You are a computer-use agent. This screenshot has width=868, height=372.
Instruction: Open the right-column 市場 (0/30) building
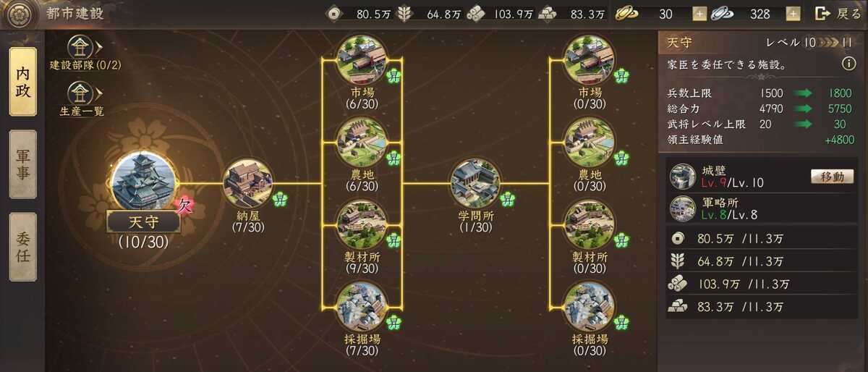(x=590, y=59)
